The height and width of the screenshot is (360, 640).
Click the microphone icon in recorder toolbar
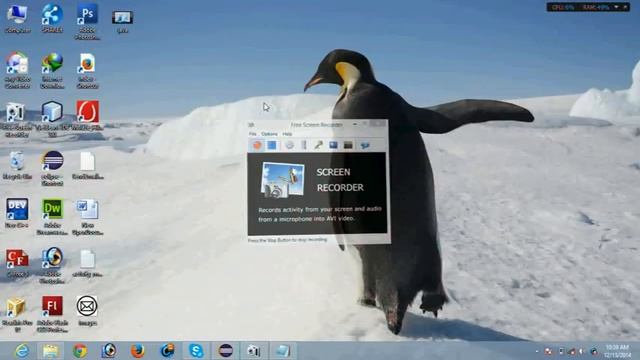[x=318, y=145]
